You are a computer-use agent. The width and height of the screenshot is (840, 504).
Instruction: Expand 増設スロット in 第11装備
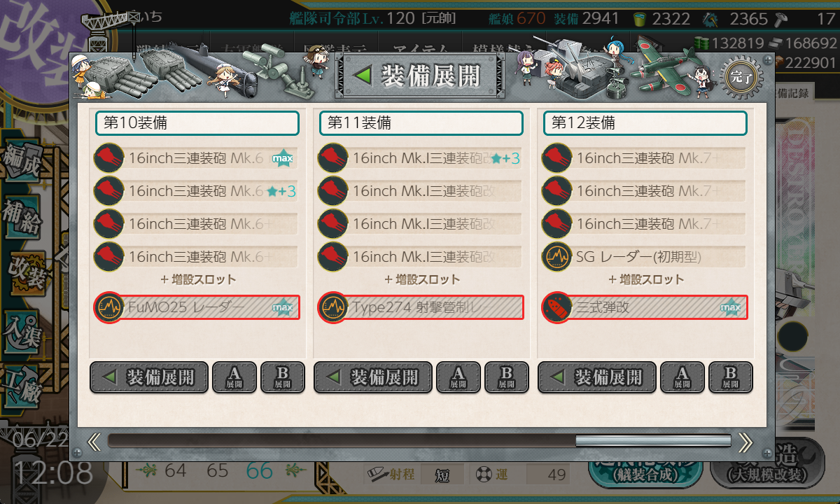tap(422, 279)
